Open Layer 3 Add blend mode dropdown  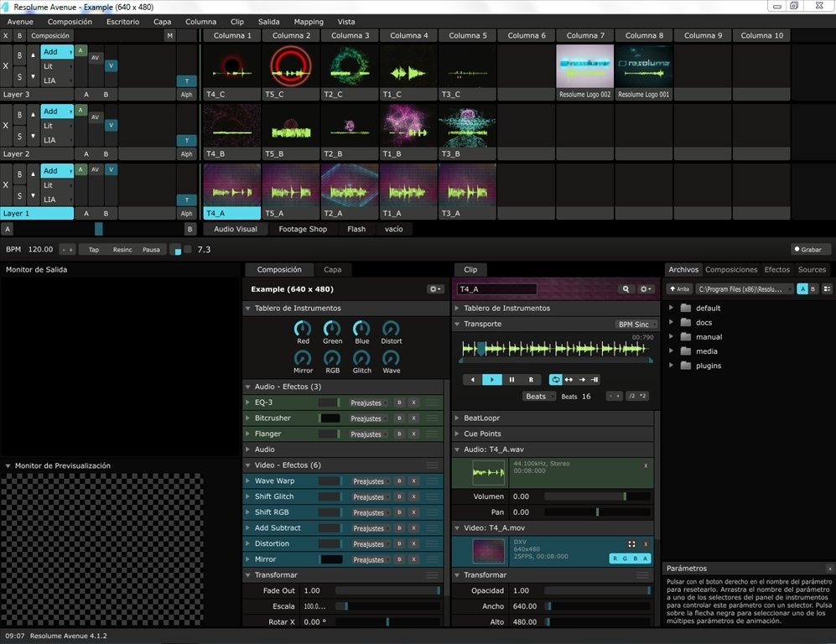coord(57,52)
